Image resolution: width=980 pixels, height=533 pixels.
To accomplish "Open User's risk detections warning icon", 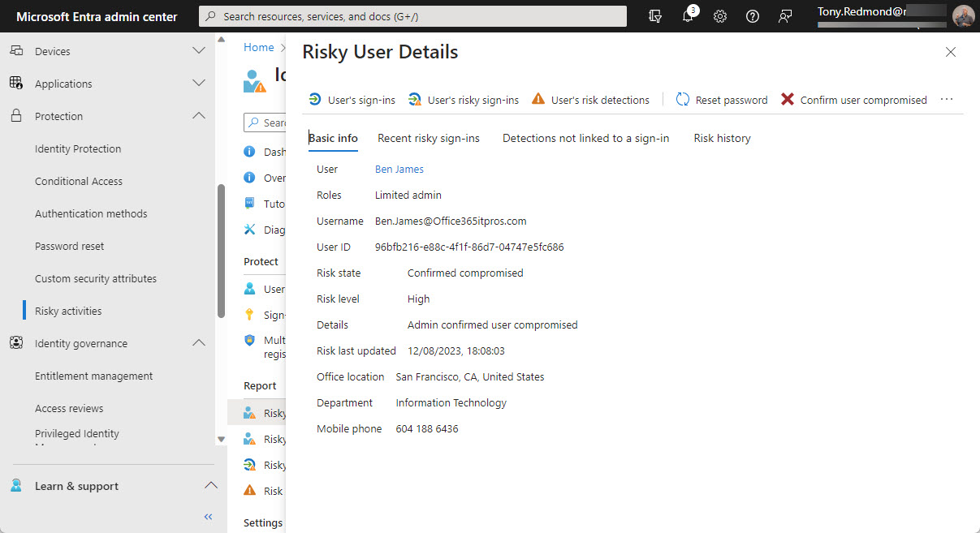I will tap(538, 99).
